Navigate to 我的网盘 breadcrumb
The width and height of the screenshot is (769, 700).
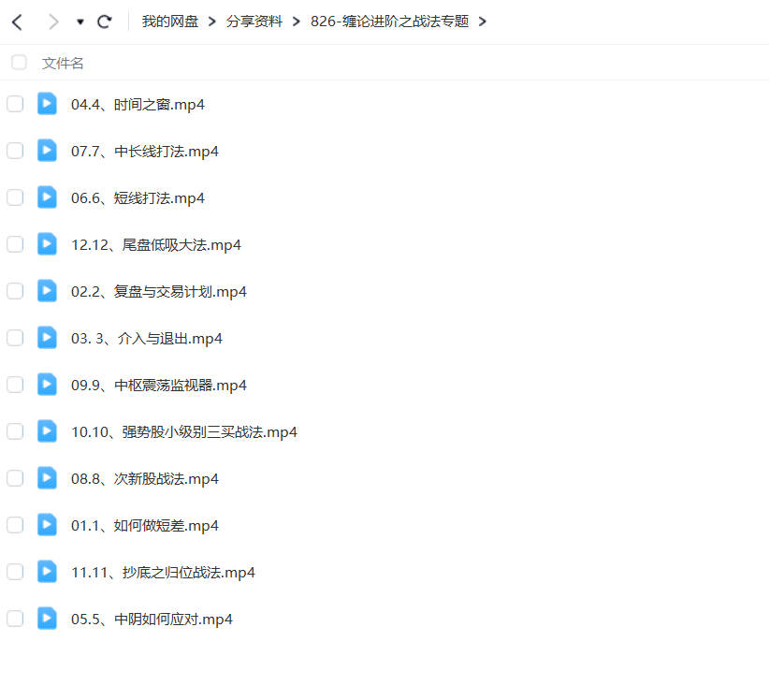(x=170, y=22)
